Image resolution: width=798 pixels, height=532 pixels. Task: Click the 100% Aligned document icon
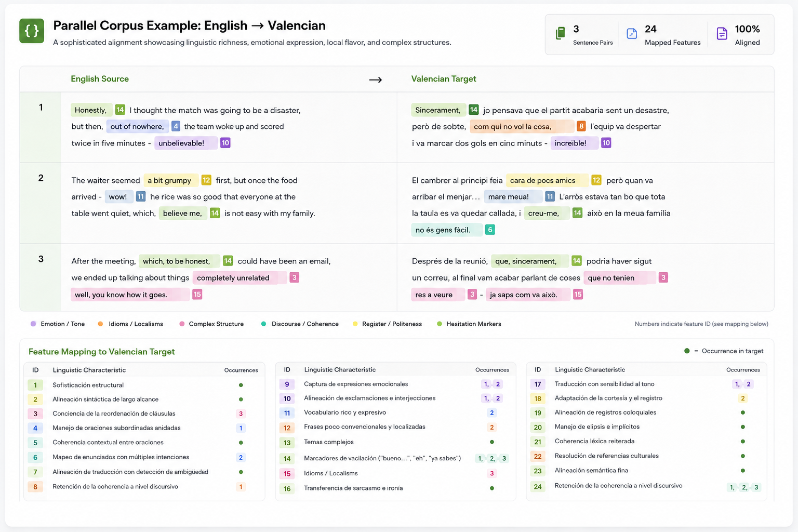[x=722, y=34]
